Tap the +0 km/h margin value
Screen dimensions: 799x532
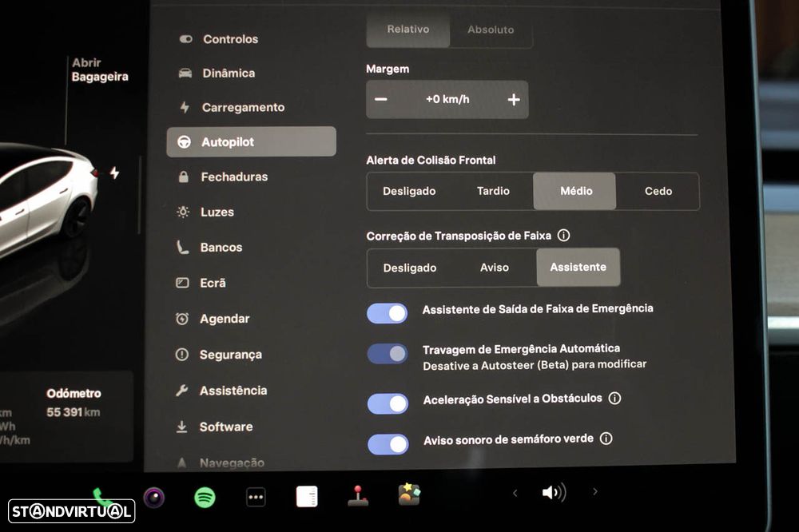pos(447,99)
